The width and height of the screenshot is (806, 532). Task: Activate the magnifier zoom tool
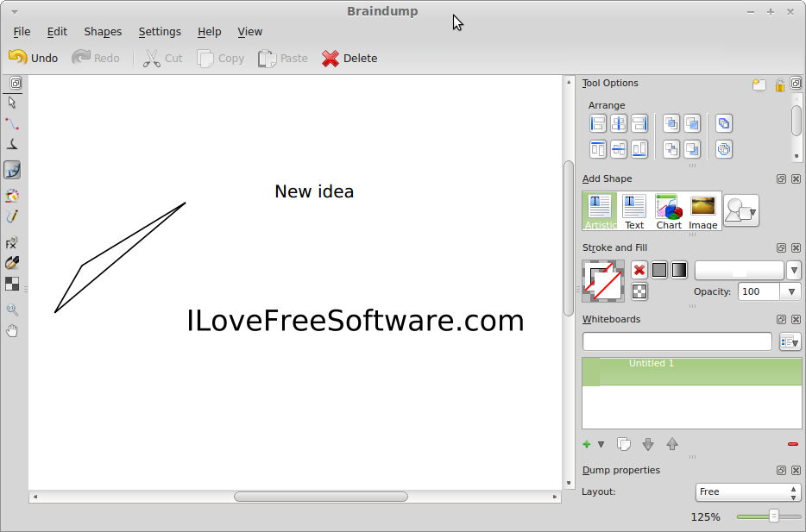point(12,310)
